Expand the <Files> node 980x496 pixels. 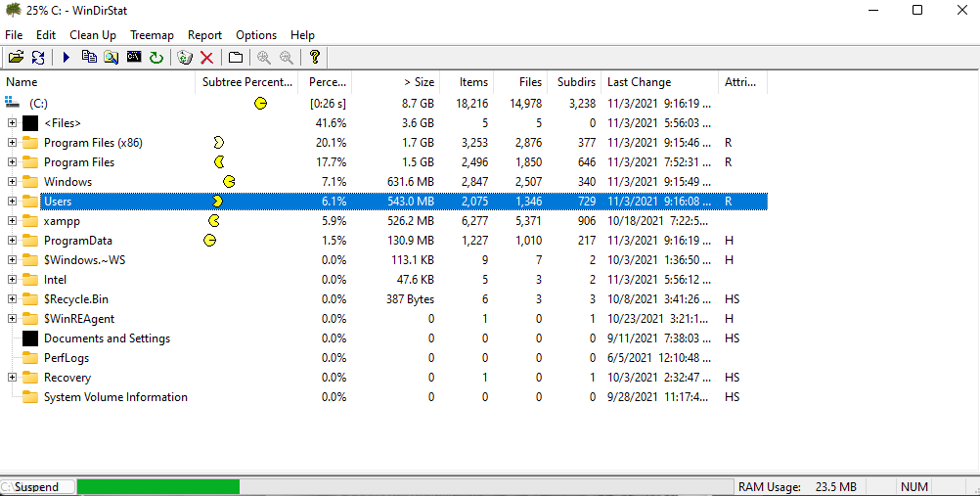12,123
